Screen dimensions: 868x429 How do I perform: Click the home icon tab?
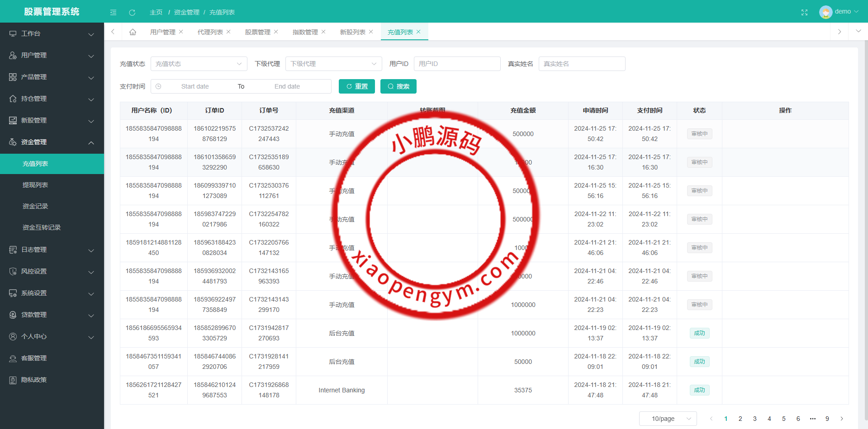(x=133, y=32)
